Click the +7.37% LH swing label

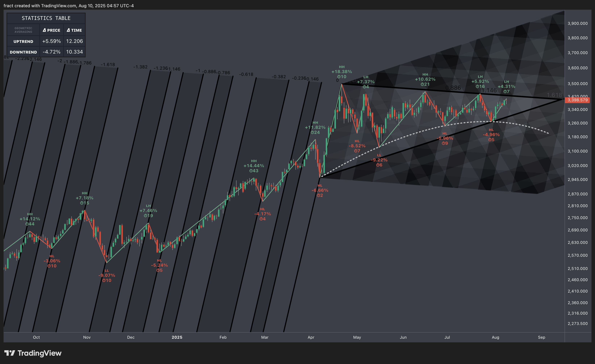(x=366, y=82)
